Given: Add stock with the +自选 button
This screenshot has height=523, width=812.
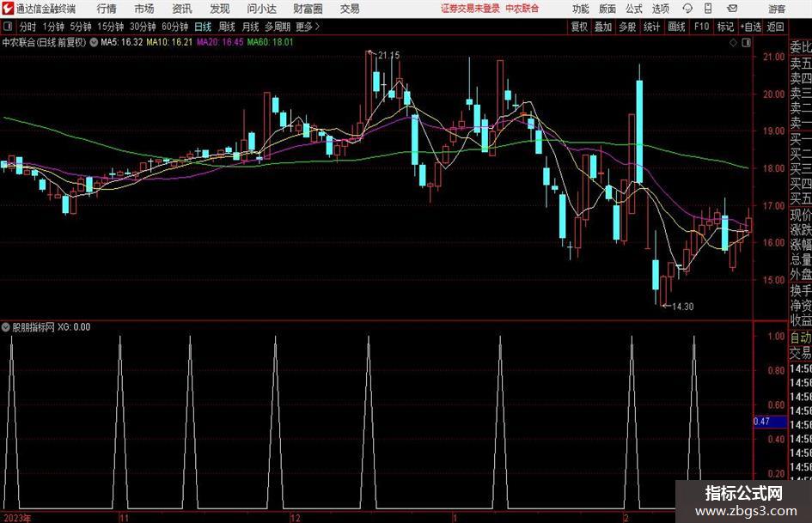Looking at the screenshot, I should pos(750,27).
